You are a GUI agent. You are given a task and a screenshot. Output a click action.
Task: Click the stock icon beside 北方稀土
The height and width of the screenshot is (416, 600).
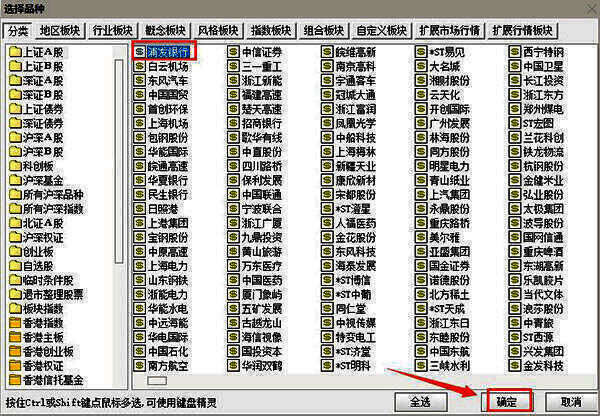coord(421,294)
